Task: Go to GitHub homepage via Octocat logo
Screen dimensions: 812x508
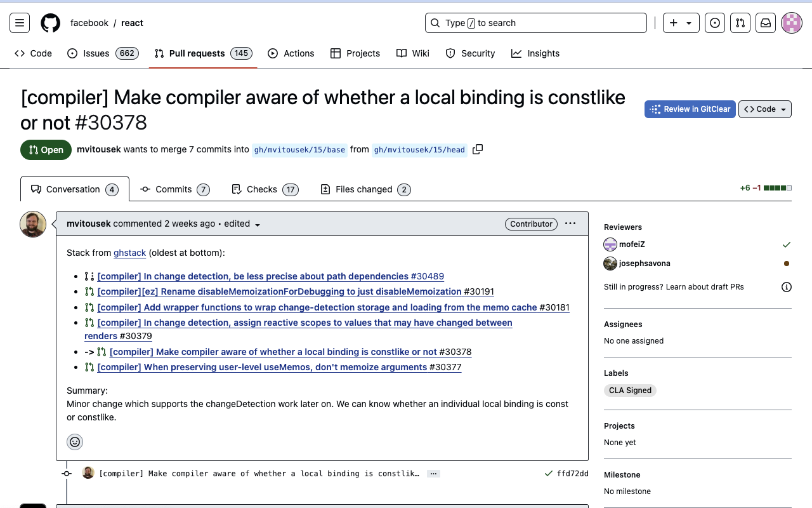Action: coord(51,23)
